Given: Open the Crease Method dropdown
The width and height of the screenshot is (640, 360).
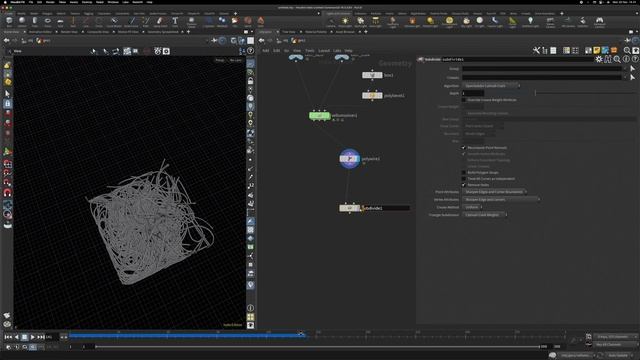Looking at the screenshot, I should click(472, 207).
